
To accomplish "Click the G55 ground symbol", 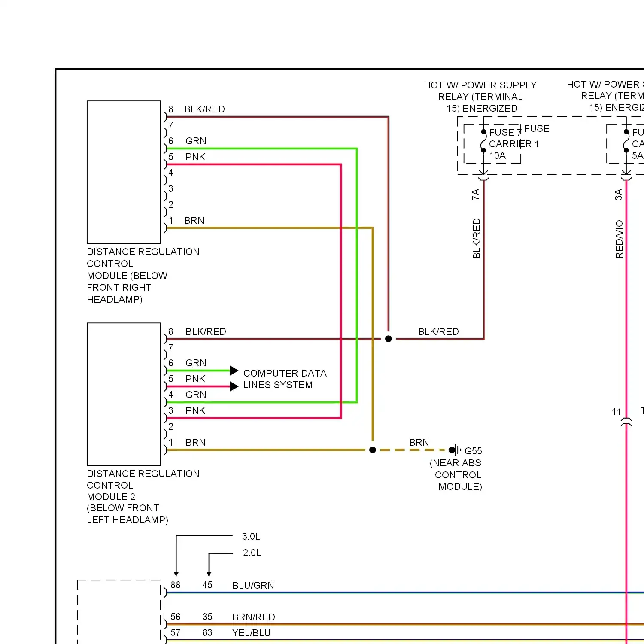I will click(455, 450).
